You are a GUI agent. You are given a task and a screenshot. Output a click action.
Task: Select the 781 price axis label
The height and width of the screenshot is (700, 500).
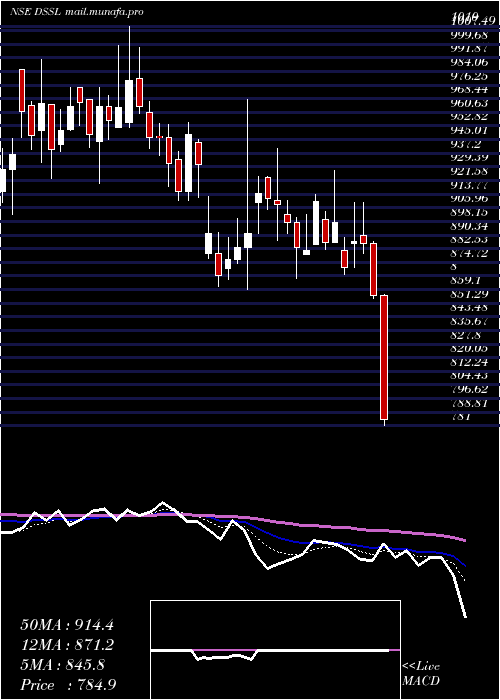click(x=461, y=417)
